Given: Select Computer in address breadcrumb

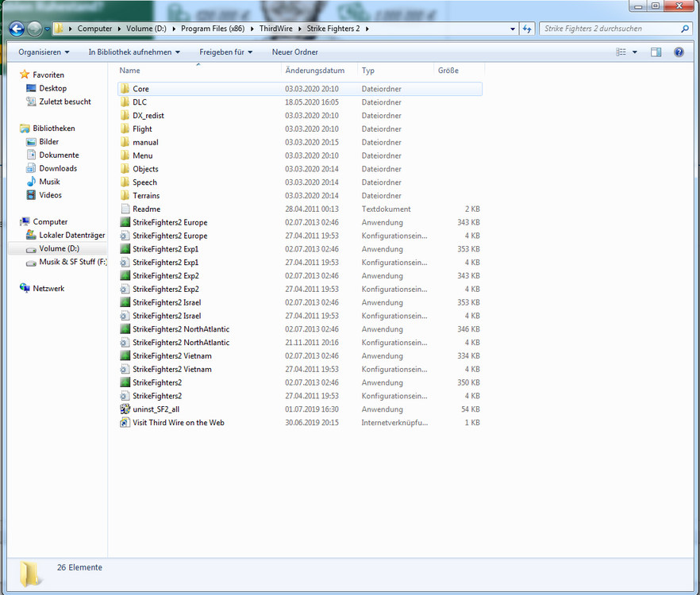Looking at the screenshot, I should pyautogui.click(x=94, y=29).
